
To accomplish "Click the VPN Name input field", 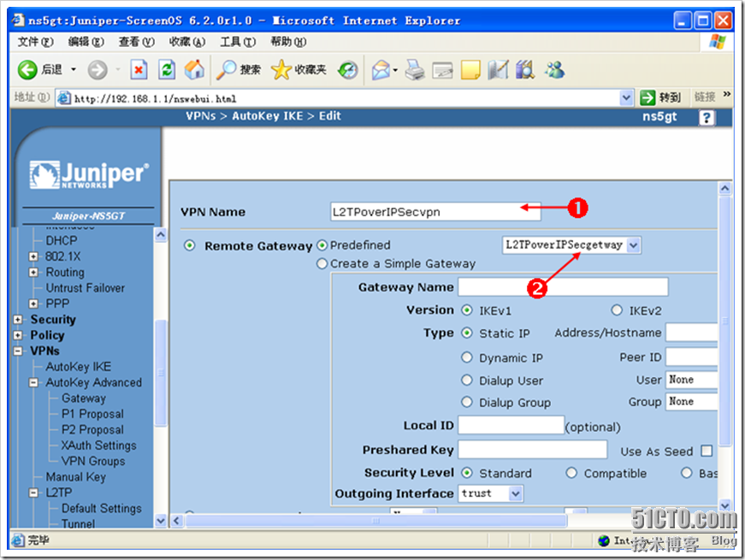I will pyautogui.click(x=435, y=212).
